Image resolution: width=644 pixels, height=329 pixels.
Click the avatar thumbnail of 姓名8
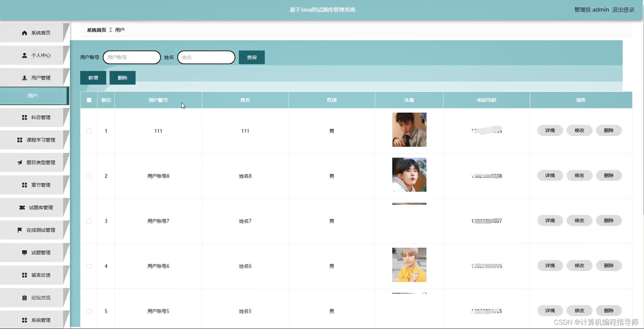409,175
